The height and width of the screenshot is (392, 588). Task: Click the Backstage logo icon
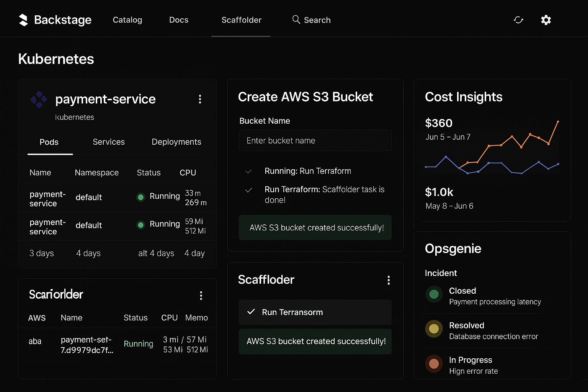point(23,20)
